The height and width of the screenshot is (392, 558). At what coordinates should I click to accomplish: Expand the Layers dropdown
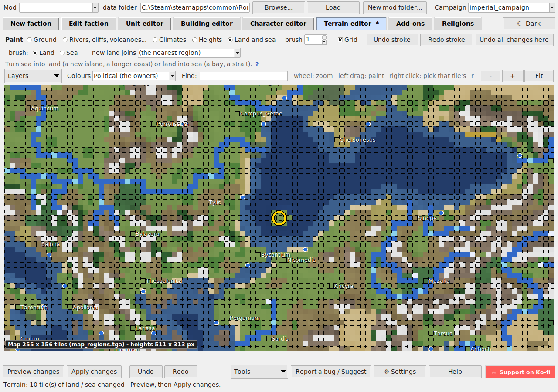click(33, 76)
